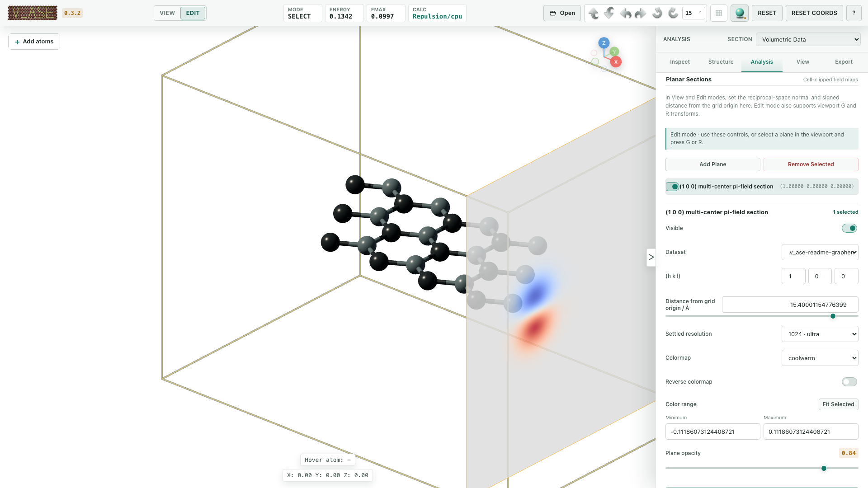Viewport: 868px width, 488px height.
Task: Click the k index input field
Action: click(820, 276)
